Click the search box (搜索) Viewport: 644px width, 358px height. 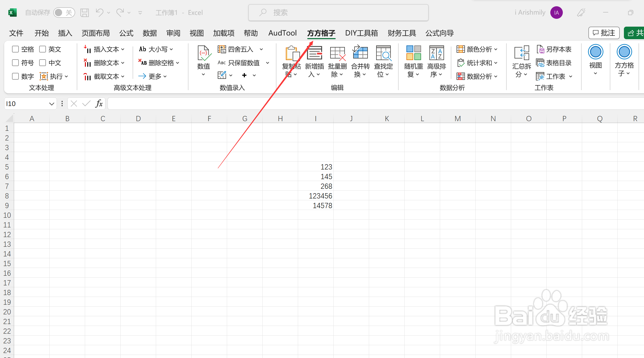pos(338,13)
